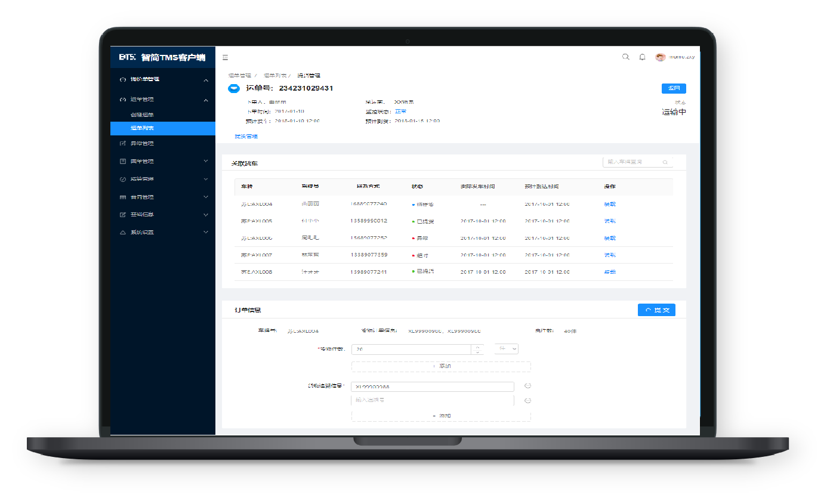
Task: Expand the 结算管理 sidebar chevron
Action: pyautogui.click(x=206, y=179)
